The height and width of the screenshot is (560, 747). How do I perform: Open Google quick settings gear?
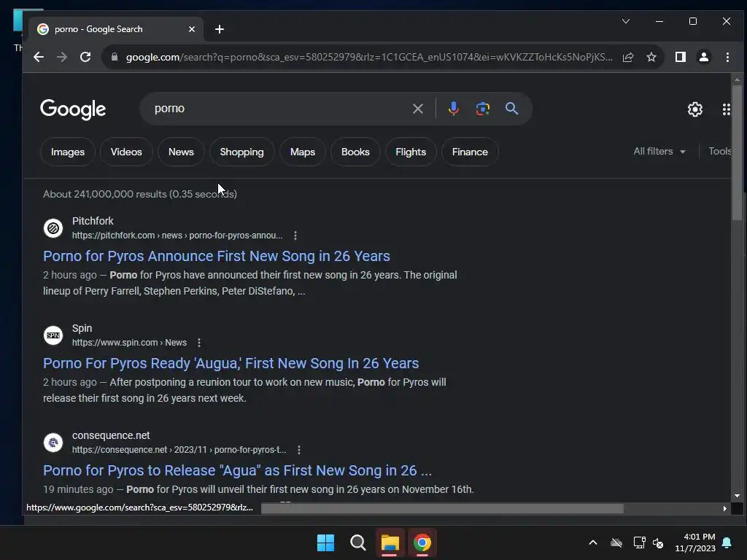coord(695,109)
